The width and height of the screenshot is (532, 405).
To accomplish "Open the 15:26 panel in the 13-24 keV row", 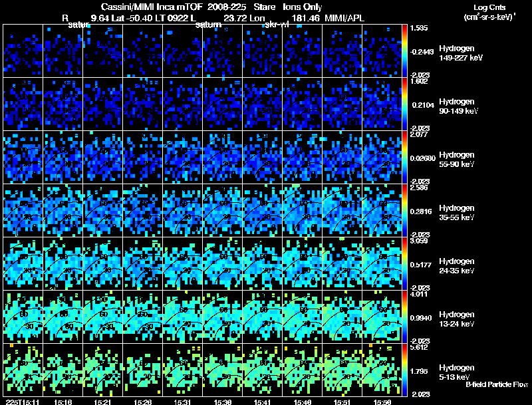I will click(142, 317).
